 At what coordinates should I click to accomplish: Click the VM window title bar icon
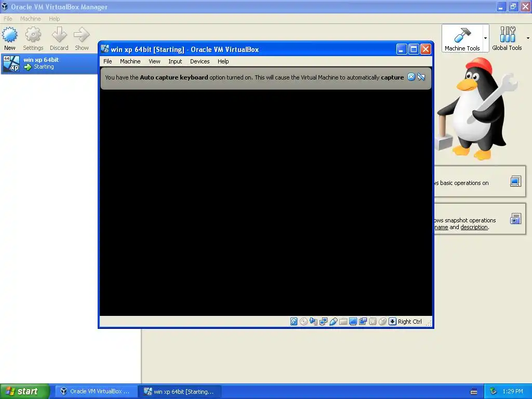click(105, 49)
